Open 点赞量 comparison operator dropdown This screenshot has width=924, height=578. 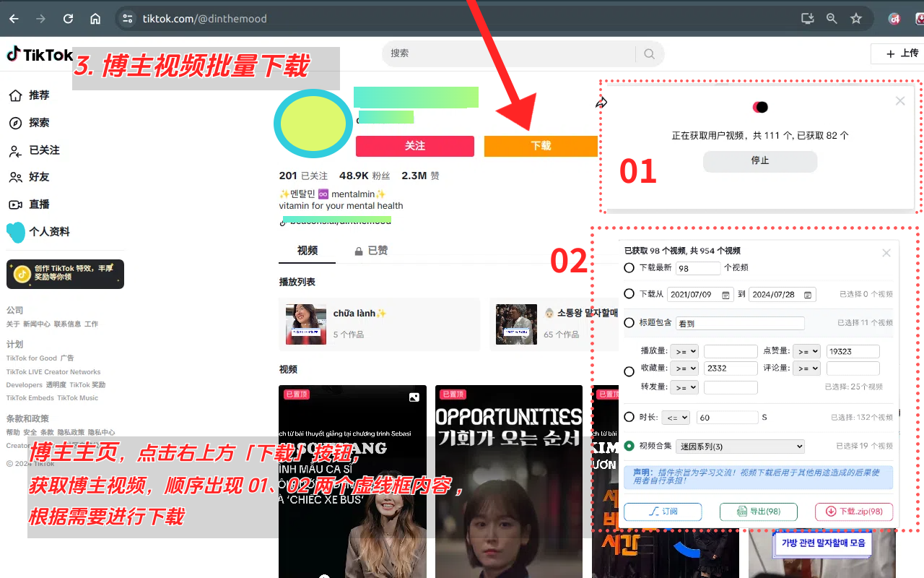pyautogui.click(x=806, y=351)
